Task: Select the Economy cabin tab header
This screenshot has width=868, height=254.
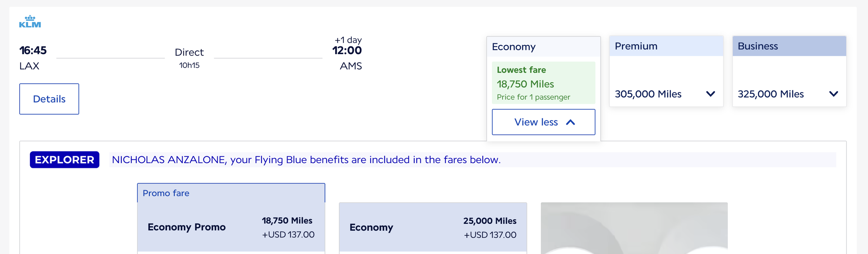Action: (x=543, y=47)
